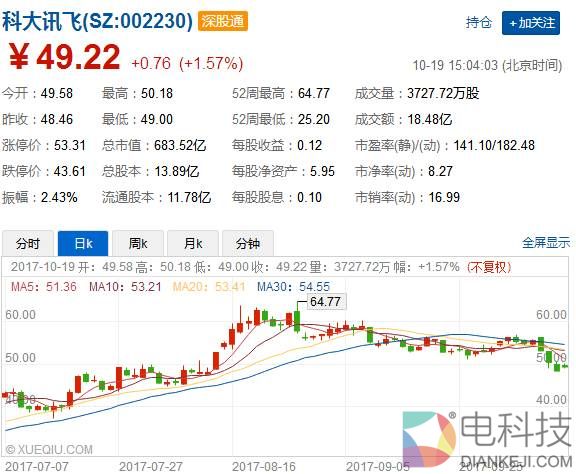This screenshot has width=576, height=474.
Task: Click the (不复权) adjustment label
Action: pyautogui.click(x=489, y=267)
